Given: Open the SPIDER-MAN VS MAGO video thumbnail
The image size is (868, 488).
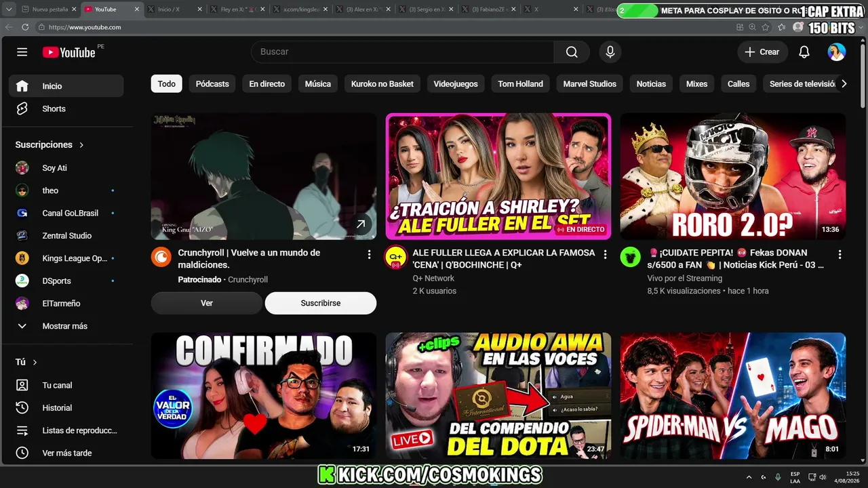Looking at the screenshot, I should click(x=733, y=396).
